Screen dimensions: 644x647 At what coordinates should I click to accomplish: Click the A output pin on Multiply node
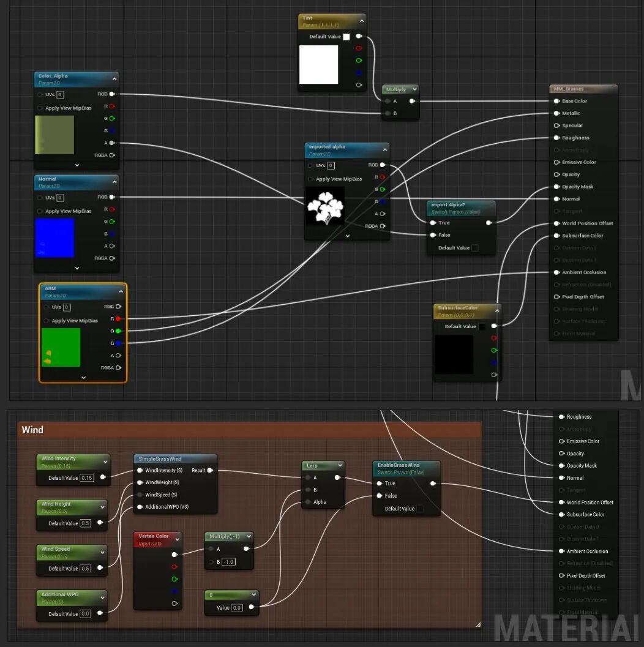pos(412,101)
